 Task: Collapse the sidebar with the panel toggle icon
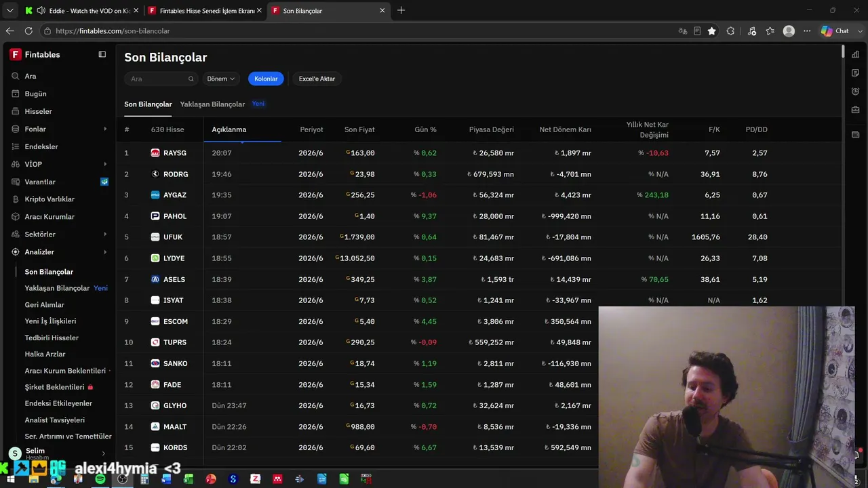click(x=102, y=54)
